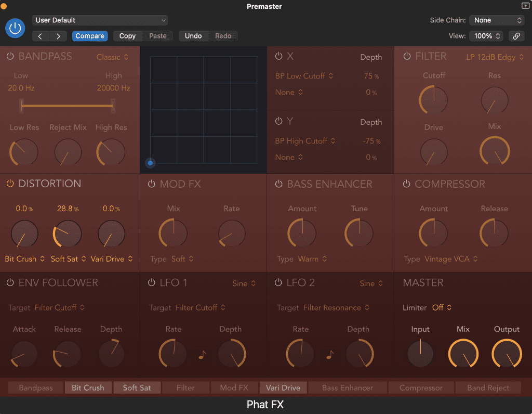532x414 pixels.
Task: Select the Vari Drive tab in effect order strip
Action: click(x=283, y=387)
